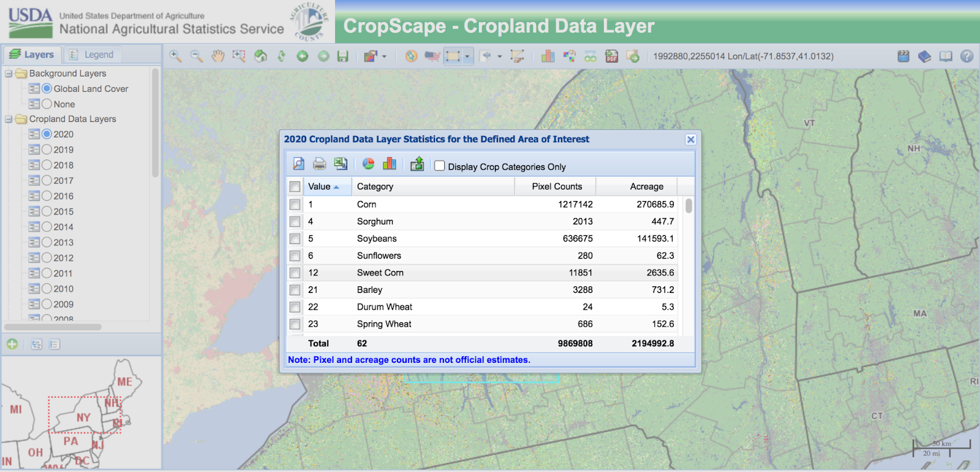Show pie chart of statistics
Screen dimensions: 980x472
[368, 164]
